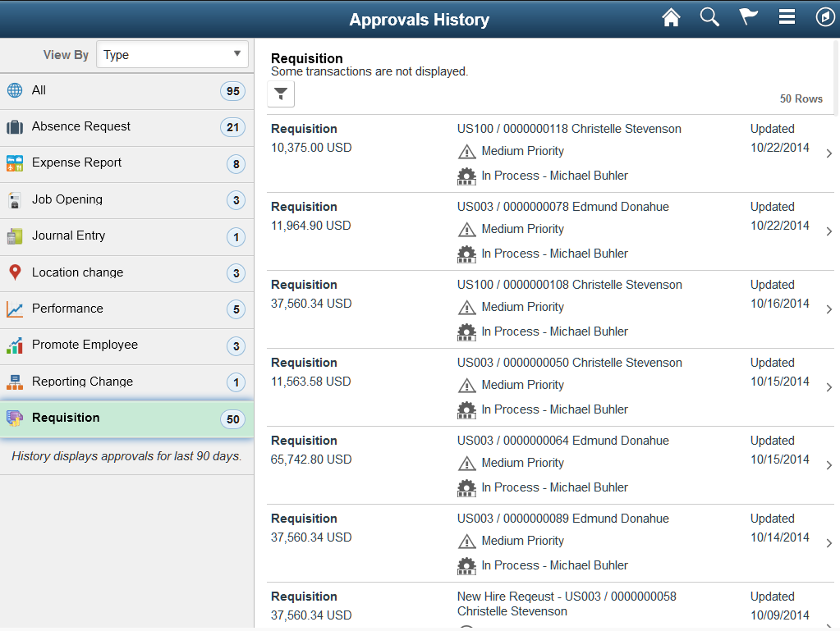
Task: Click amount 10,375.00 USD
Action: click(x=311, y=148)
